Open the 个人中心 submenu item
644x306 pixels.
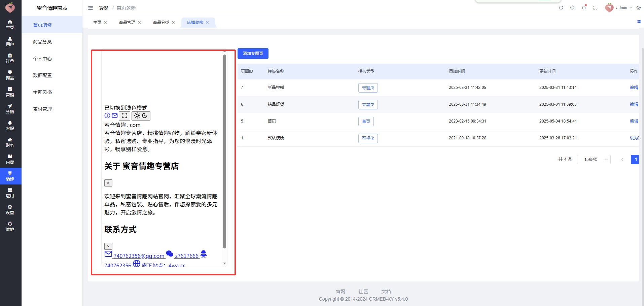coord(52,59)
